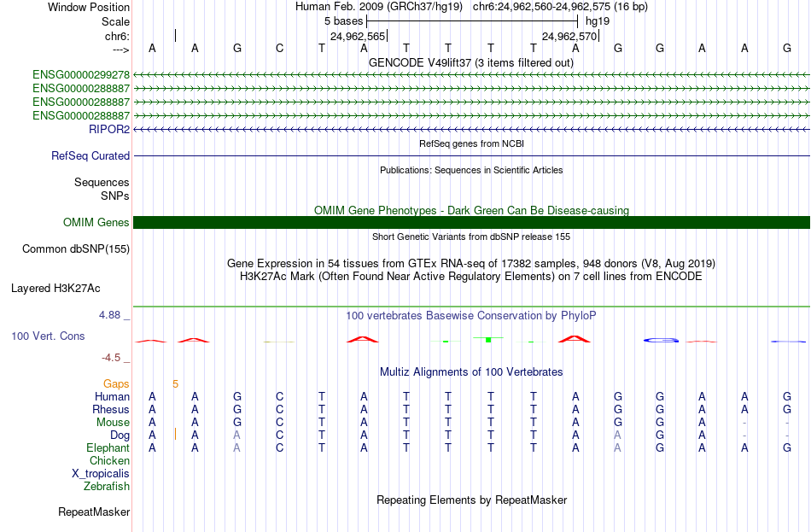Click the chr6:24,962,560-24,962,575 (16 bp) position text
This screenshot has width=811, height=532.
(560, 7)
